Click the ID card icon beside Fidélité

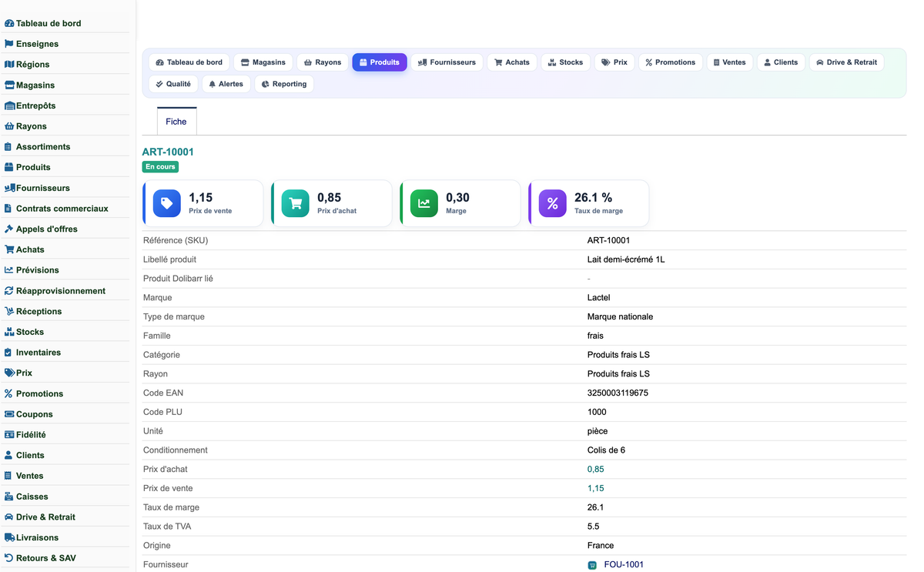pos(9,435)
